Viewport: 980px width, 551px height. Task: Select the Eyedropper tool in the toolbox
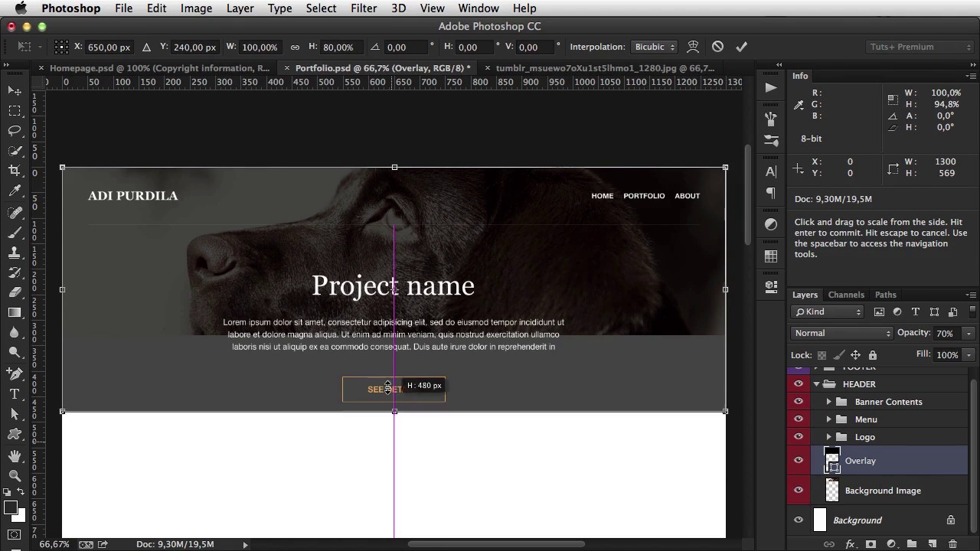click(15, 191)
